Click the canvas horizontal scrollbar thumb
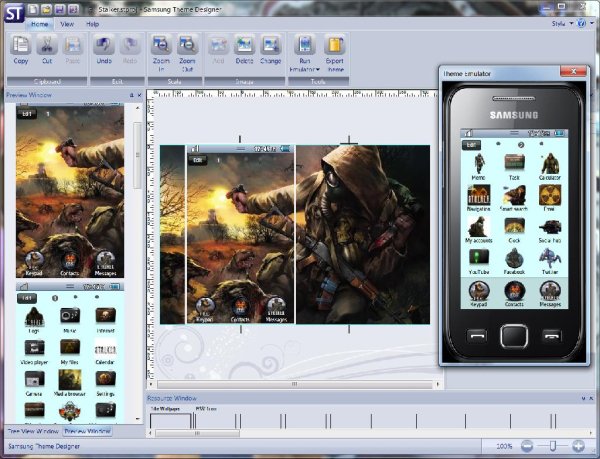The image size is (600, 459). pyautogui.click(x=294, y=384)
